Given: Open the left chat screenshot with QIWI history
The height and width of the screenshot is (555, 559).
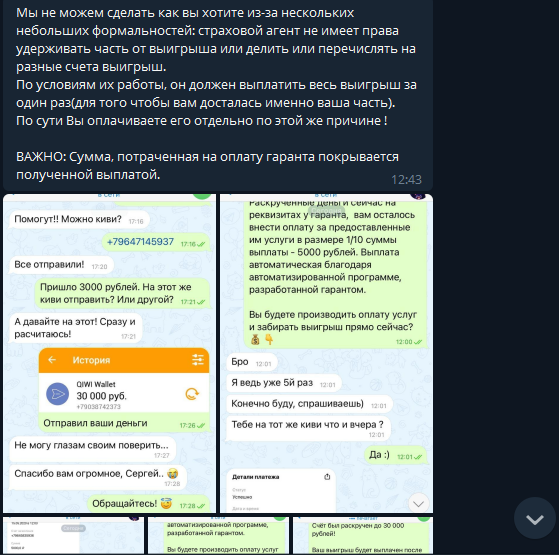Looking at the screenshot, I should pyautogui.click(x=109, y=353).
